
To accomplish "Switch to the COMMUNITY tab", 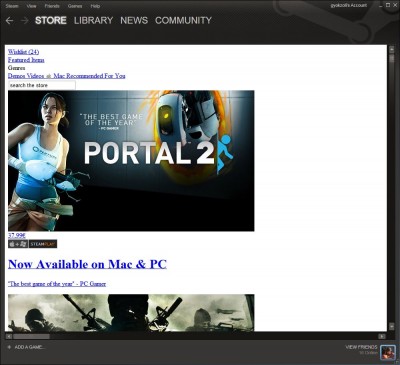I will click(x=183, y=20).
